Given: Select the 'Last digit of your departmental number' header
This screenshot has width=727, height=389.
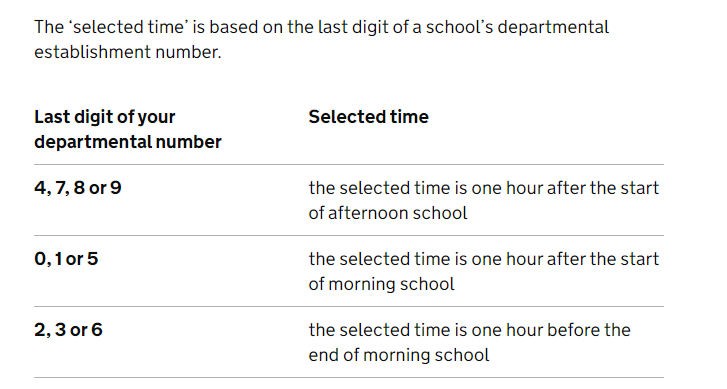Looking at the screenshot, I should pyautogui.click(x=128, y=129).
